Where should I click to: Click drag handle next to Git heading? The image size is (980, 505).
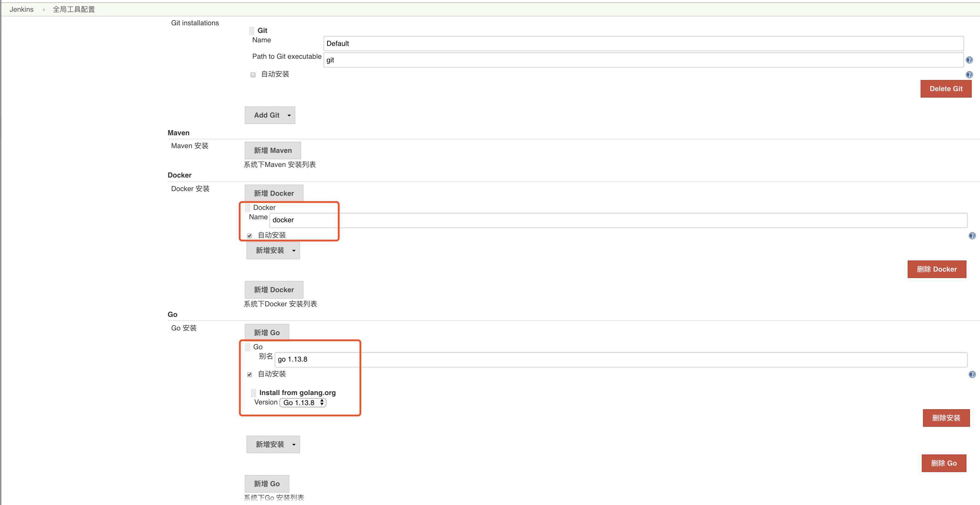coord(251,31)
